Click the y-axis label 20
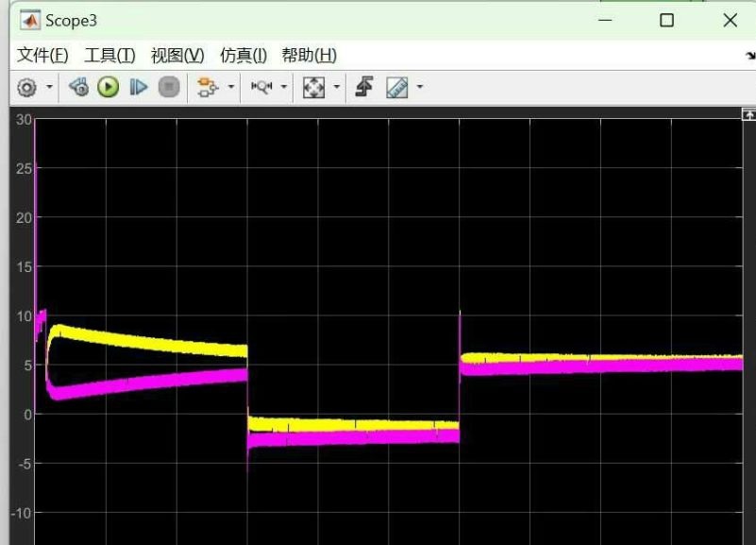 click(25, 218)
